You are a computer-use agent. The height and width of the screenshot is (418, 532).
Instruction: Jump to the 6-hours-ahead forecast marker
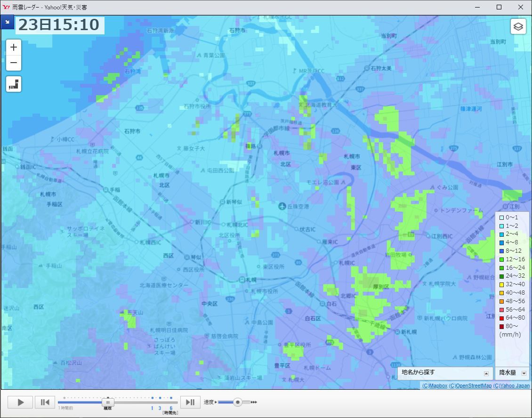(x=171, y=408)
